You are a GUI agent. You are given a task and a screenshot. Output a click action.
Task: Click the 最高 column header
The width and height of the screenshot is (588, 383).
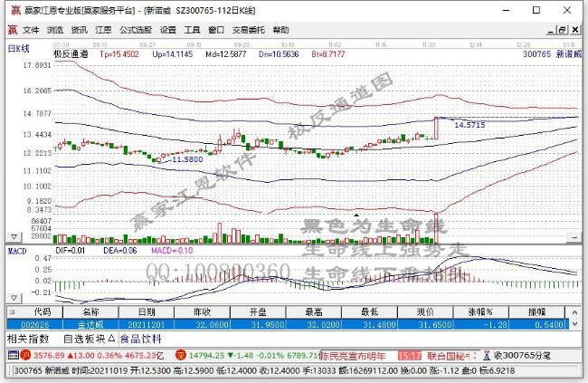pyautogui.click(x=314, y=312)
